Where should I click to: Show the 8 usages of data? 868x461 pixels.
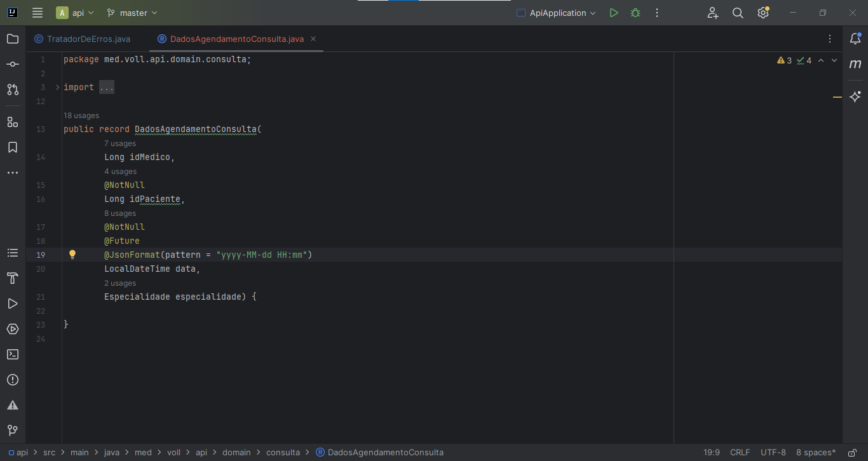[120, 213]
